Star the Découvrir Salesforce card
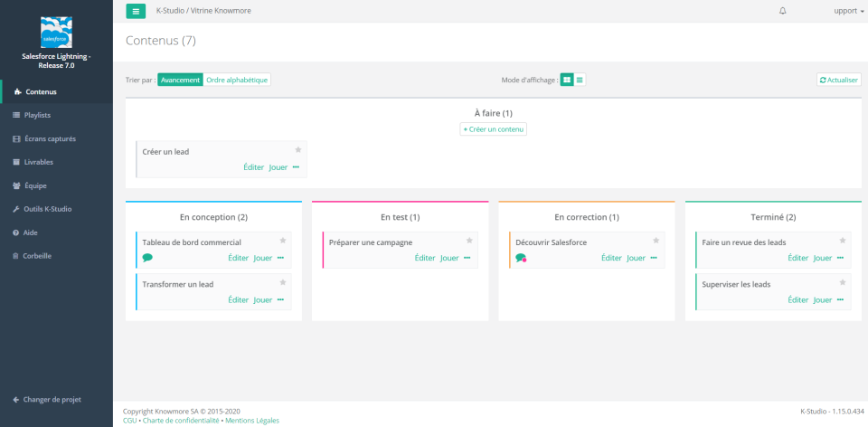Viewport: 868px width, 427px height. (656, 241)
